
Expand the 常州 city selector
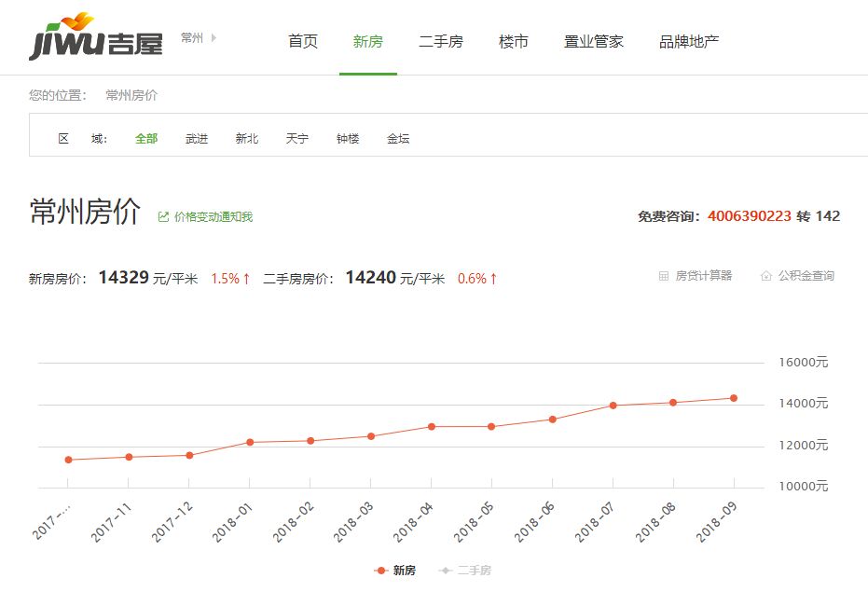tap(198, 39)
